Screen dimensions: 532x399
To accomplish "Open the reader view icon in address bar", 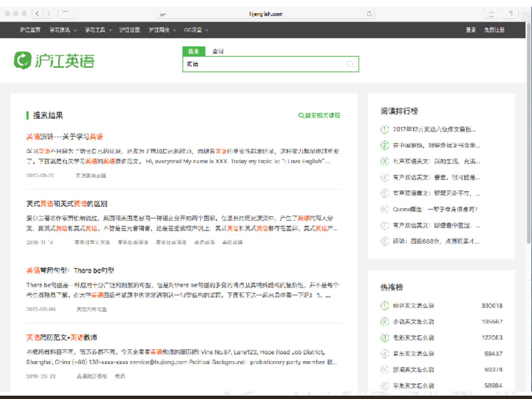I will [x=163, y=14].
